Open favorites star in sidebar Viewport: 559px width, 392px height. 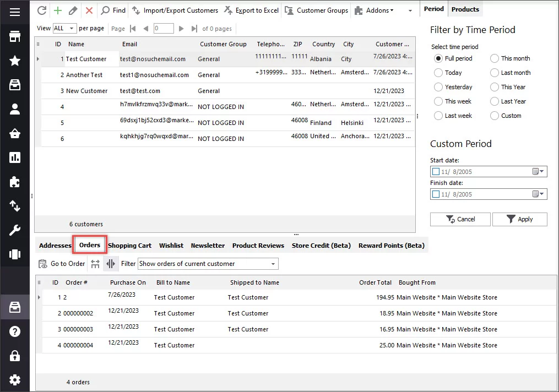tap(15, 61)
